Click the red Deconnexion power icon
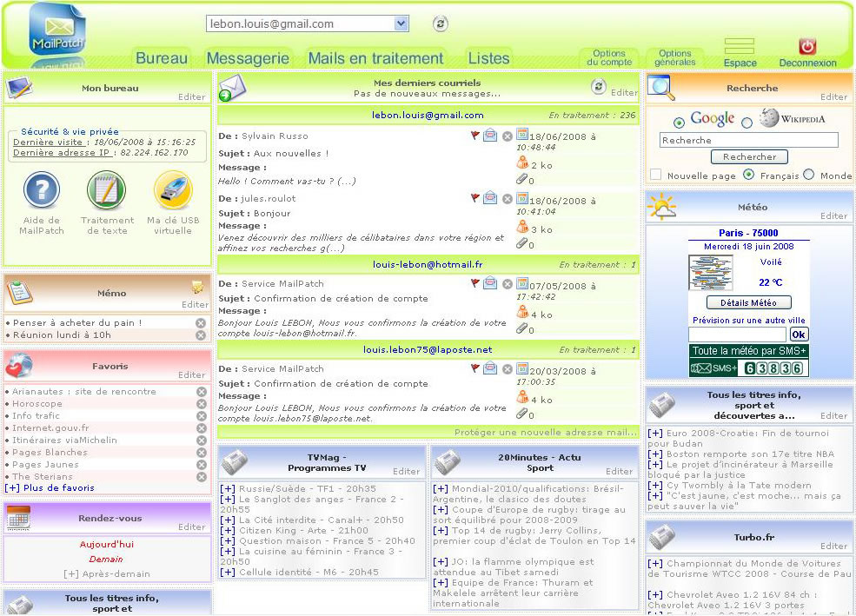The width and height of the screenshot is (856, 616). click(807, 47)
